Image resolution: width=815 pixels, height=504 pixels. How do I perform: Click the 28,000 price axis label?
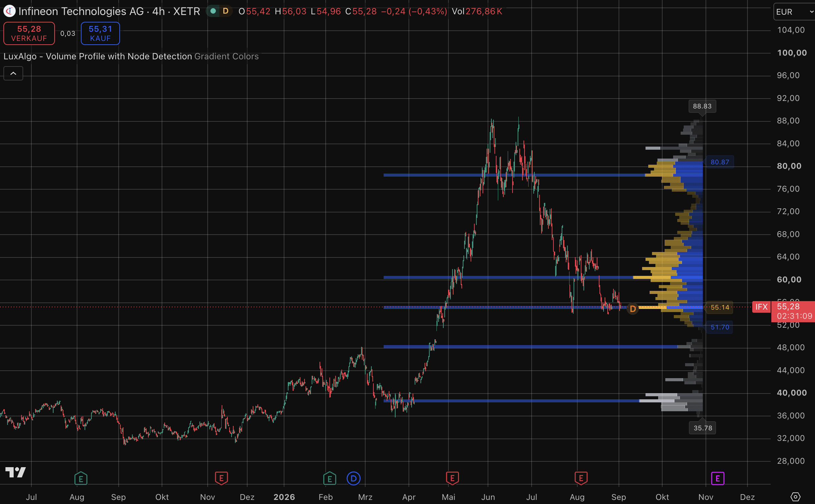point(791,461)
